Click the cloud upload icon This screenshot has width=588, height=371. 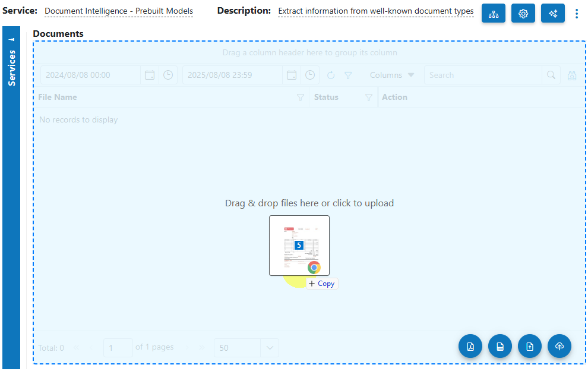coord(559,346)
